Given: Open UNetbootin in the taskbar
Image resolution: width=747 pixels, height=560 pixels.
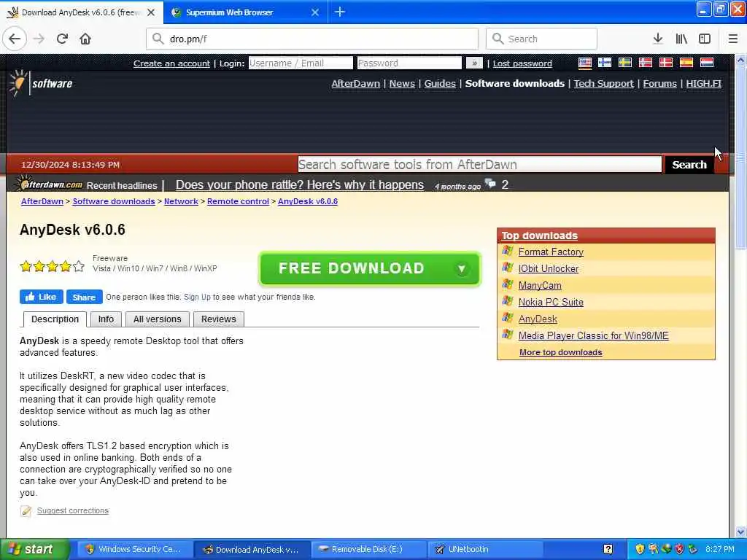Looking at the screenshot, I should (x=486, y=549).
